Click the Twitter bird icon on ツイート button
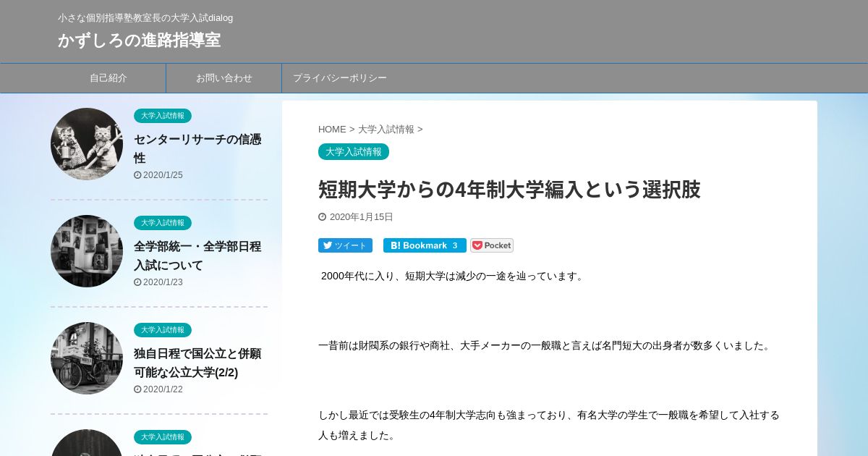The image size is (868, 456). coord(328,245)
